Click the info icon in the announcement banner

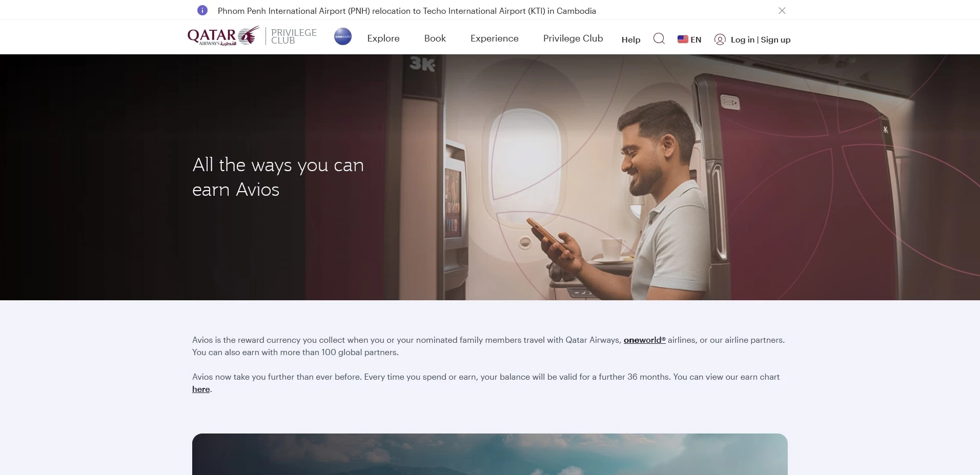(202, 10)
